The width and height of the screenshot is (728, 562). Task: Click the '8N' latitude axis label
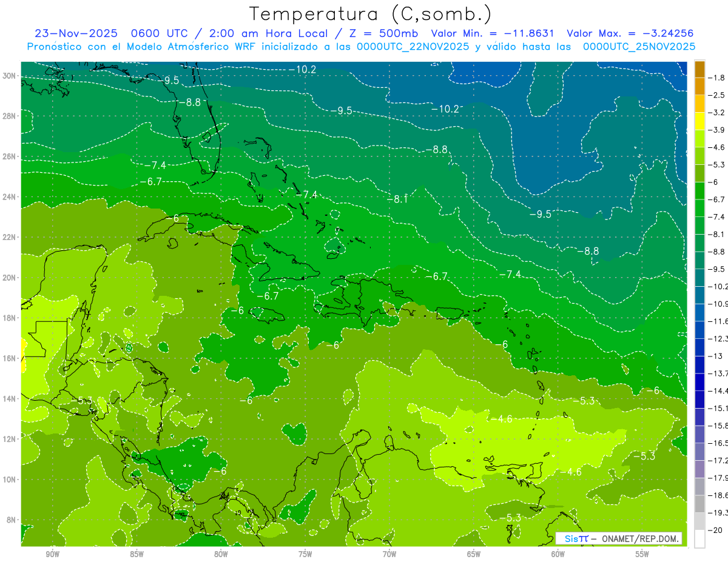click(x=12, y=520)
